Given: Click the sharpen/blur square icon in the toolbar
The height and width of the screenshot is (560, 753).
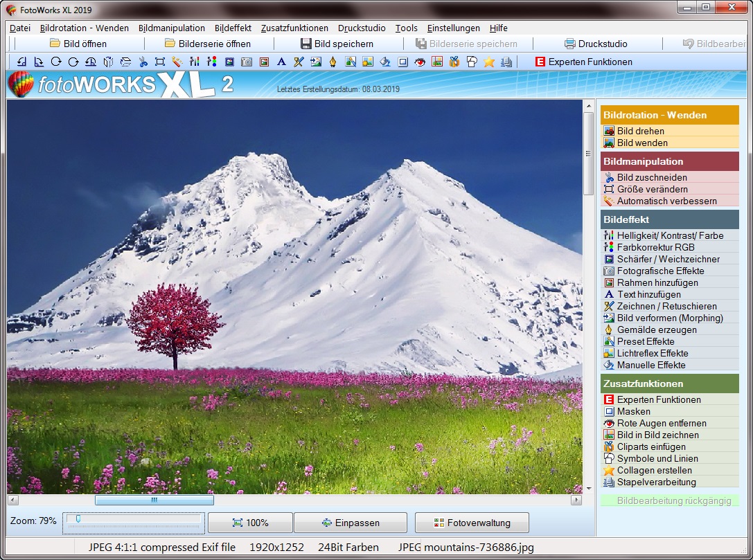Looking at the screenshot, I should [x=229, y=62].
